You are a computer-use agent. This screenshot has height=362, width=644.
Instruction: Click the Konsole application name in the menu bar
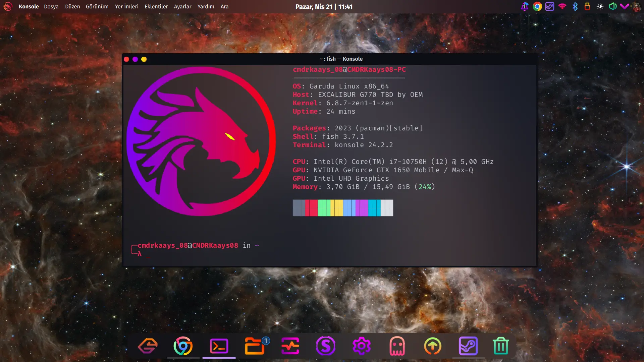point(29,7)
